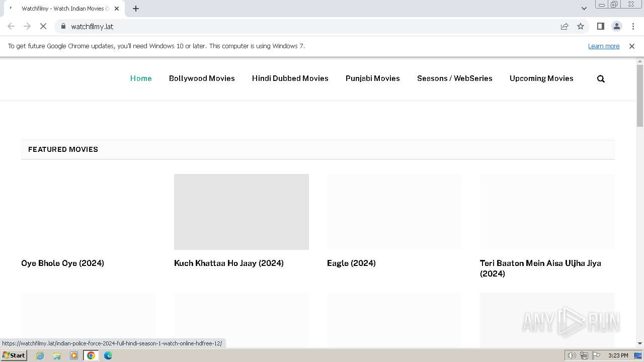Open new tab with plus button

(x=136, y=9)
